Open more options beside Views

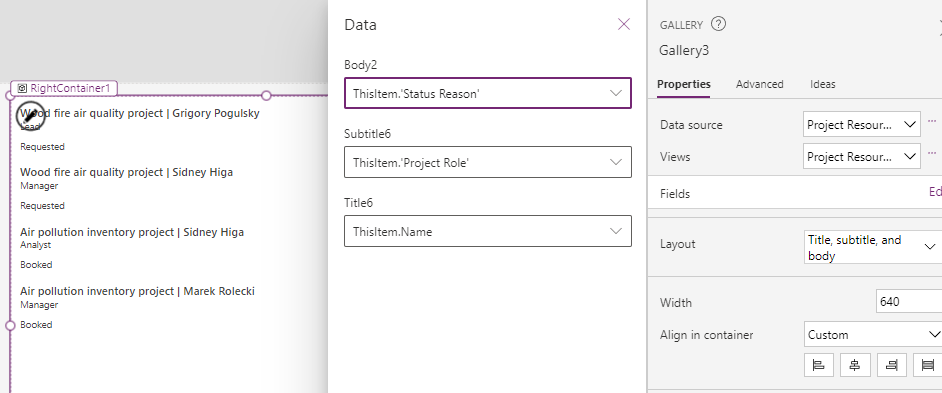932,153
